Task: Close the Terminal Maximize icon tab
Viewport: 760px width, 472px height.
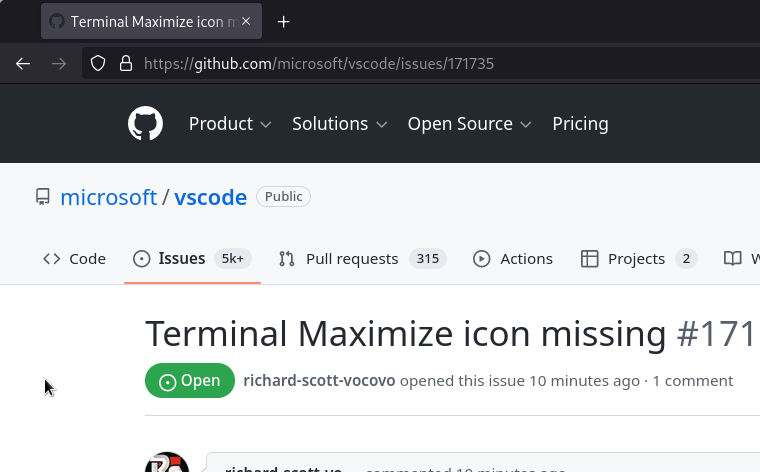Action: [246, 21]
